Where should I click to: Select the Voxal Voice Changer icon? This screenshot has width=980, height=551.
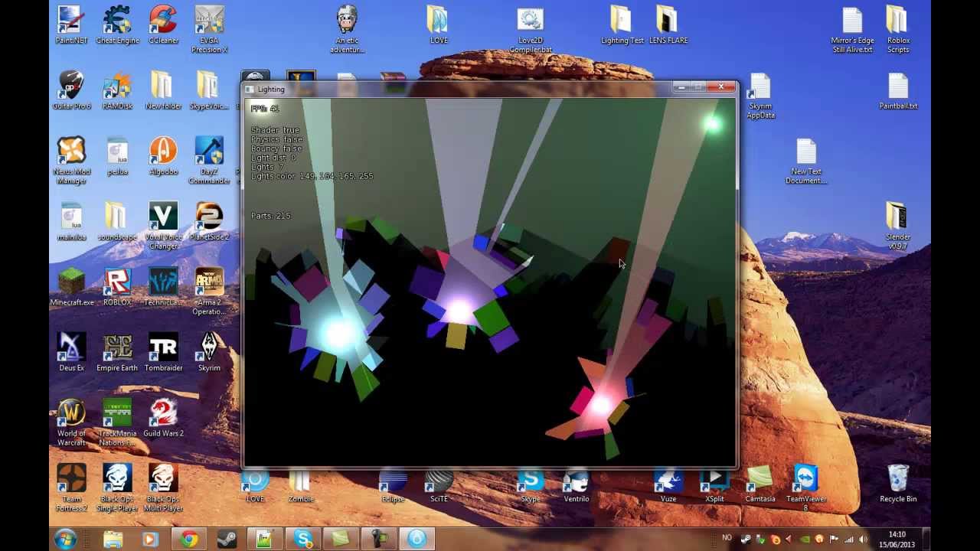pyautogui.click(x=163, y=227)
